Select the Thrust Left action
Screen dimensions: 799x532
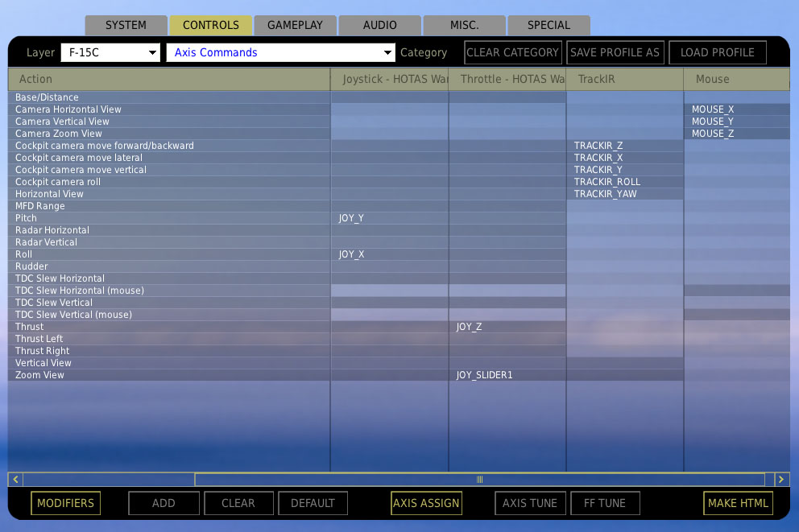pyautogui.click(x=169, y=339)
